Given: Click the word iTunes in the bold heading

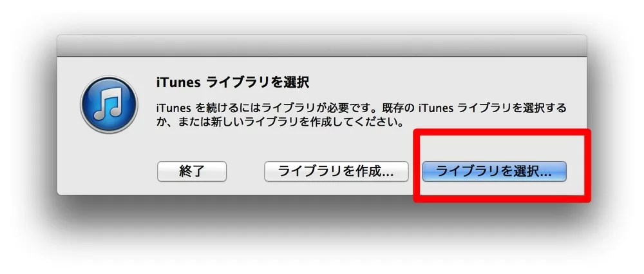Looking at the screenshot, I should pos(178,83).
